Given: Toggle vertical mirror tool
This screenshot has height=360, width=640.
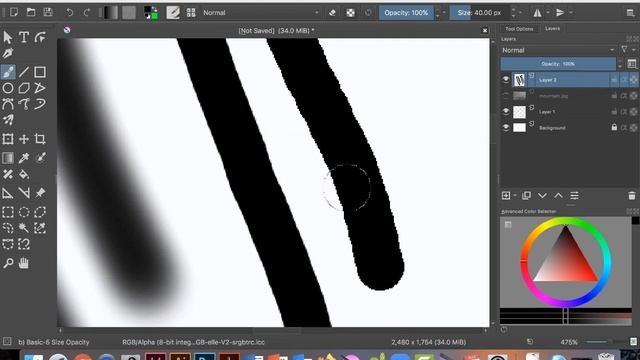Looking at the screenshot, I should click(560, 13).
